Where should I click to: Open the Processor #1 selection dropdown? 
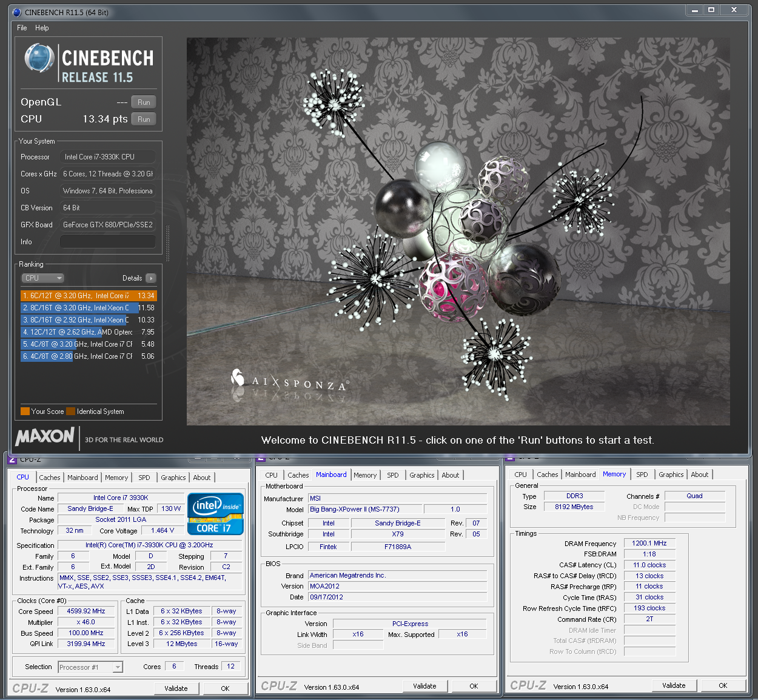[x=90, y=667]
